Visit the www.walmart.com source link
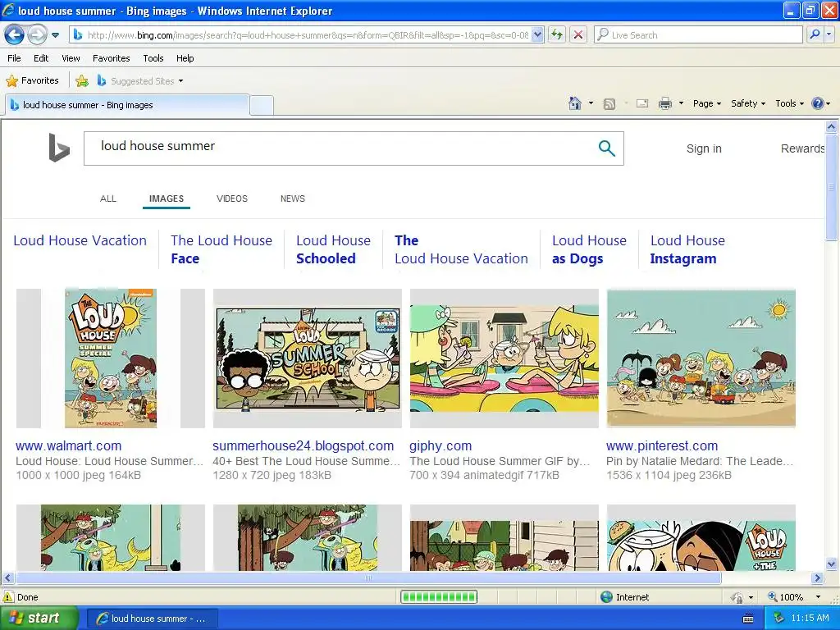The width and height of the screenshot is (840, 630). 69,445
